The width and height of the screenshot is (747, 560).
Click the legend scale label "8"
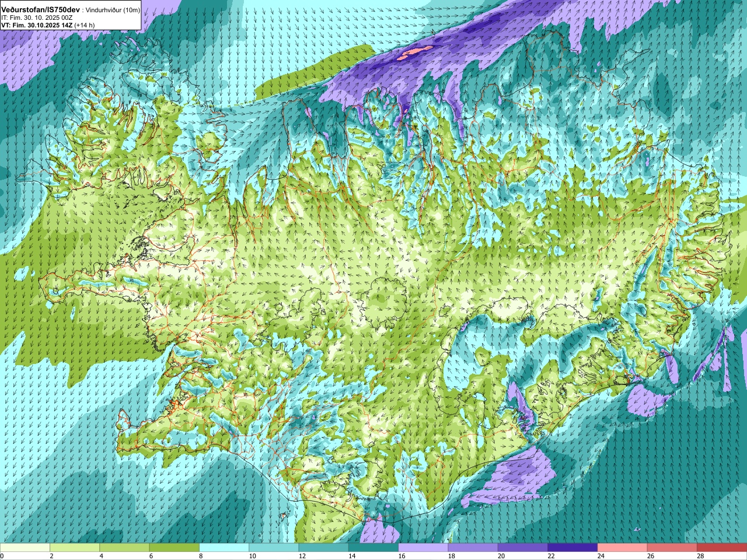click(201, 556)
